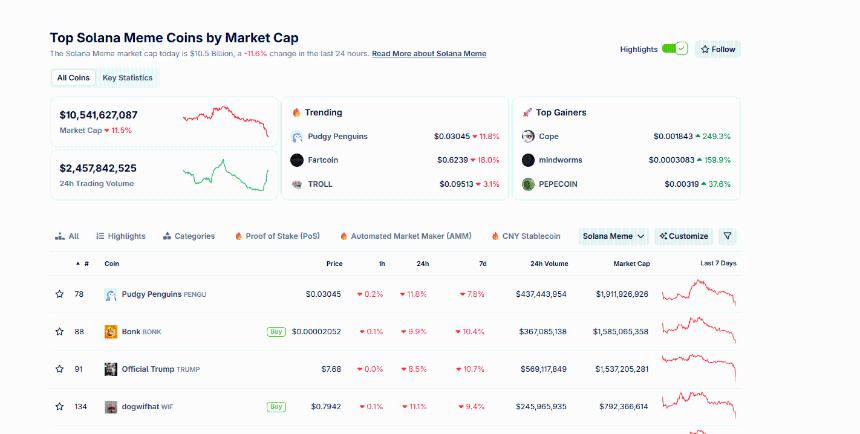Click the Official Trump coin icon
Screen dimensions: 860x434
(111, 369)
